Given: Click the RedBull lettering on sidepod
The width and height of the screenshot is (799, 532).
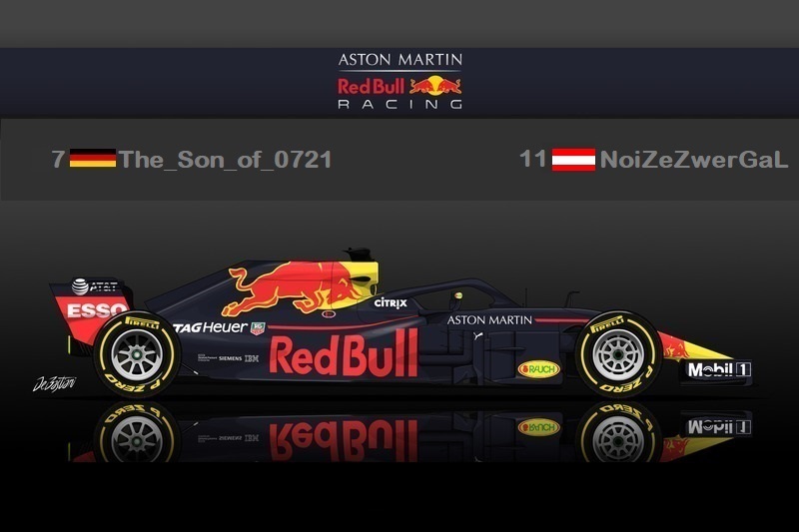Looking at the screenshot, I should click(x=344, y=353).
